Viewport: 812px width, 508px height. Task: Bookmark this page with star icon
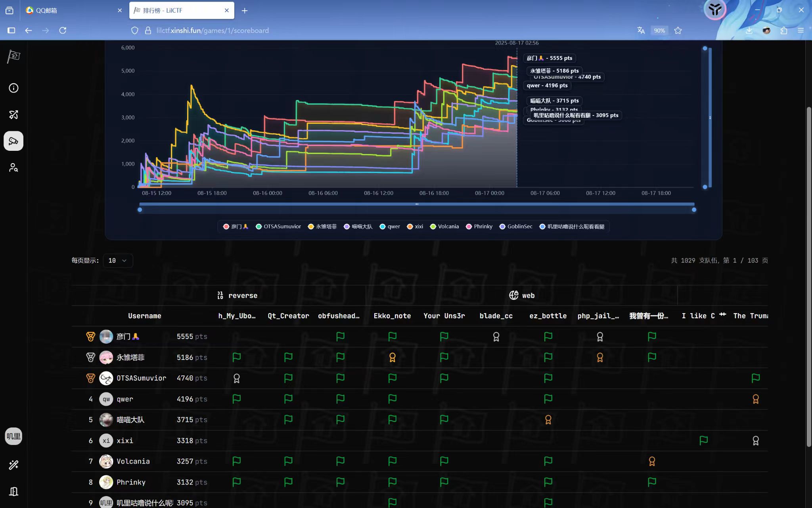(678, 31)
